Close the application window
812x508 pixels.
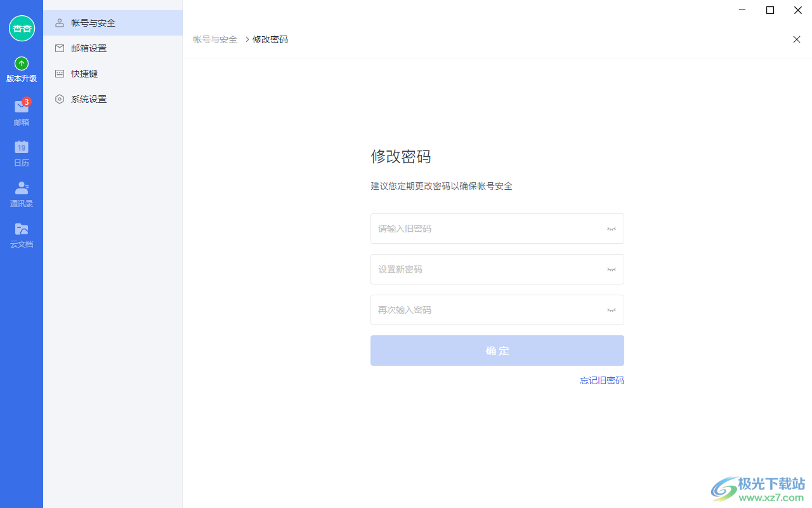click(x=798, y=10)
